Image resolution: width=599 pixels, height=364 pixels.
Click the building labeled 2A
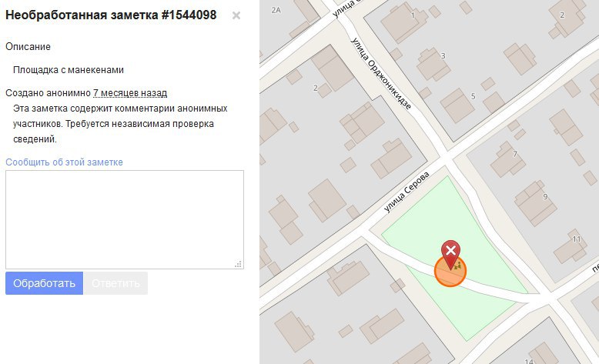276,10
